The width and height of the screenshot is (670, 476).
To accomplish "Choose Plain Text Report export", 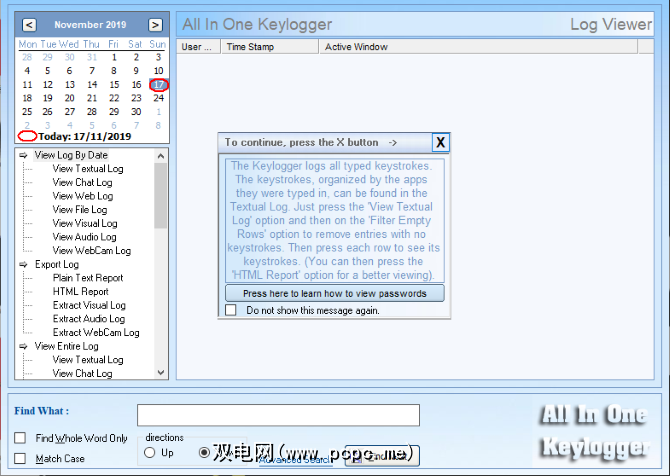I will click(88, 278).
